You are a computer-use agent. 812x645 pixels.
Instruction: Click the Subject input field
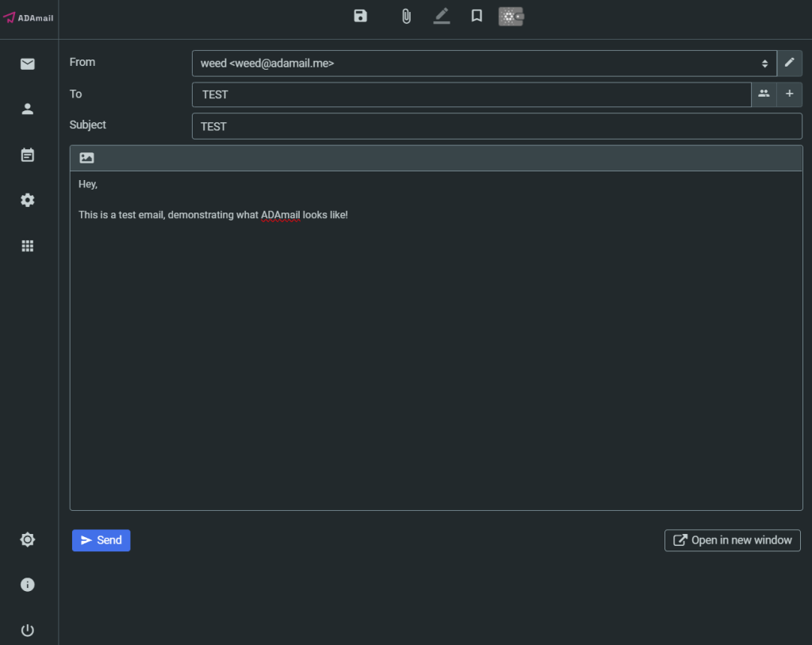[x=496, y=126]
